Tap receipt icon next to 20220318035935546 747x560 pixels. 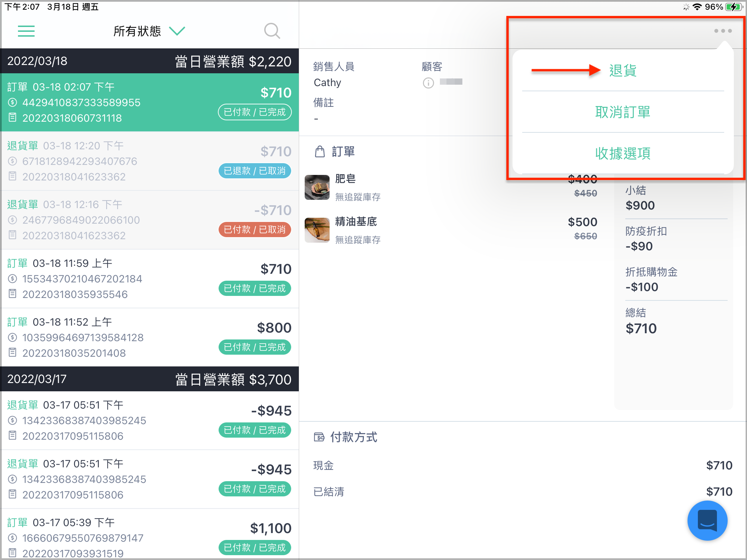(x=12, y=294)
